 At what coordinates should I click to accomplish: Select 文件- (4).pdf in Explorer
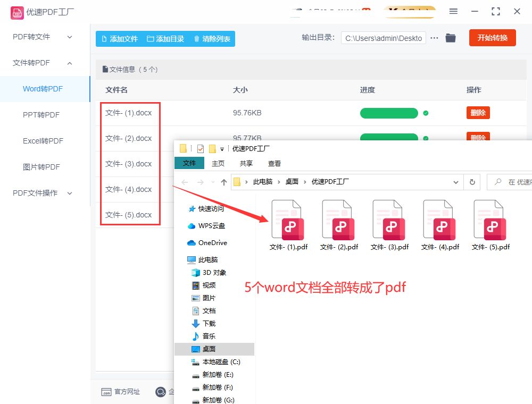[440, 225]
